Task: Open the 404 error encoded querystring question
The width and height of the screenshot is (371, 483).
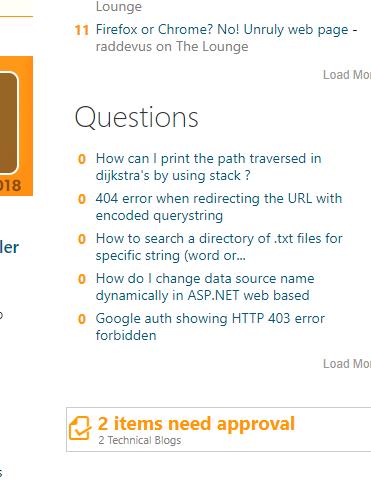Action: pos(219,207)
